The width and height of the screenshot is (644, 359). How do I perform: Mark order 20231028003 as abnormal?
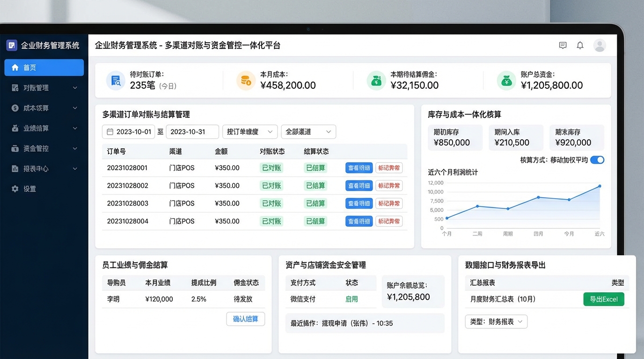click(388, 203)
